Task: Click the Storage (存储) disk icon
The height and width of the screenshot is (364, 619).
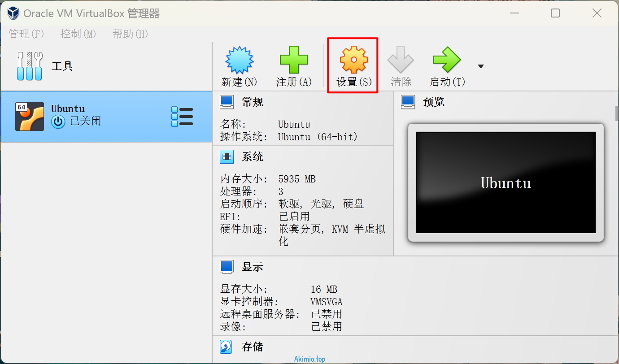Action: (x=226, y=347)
